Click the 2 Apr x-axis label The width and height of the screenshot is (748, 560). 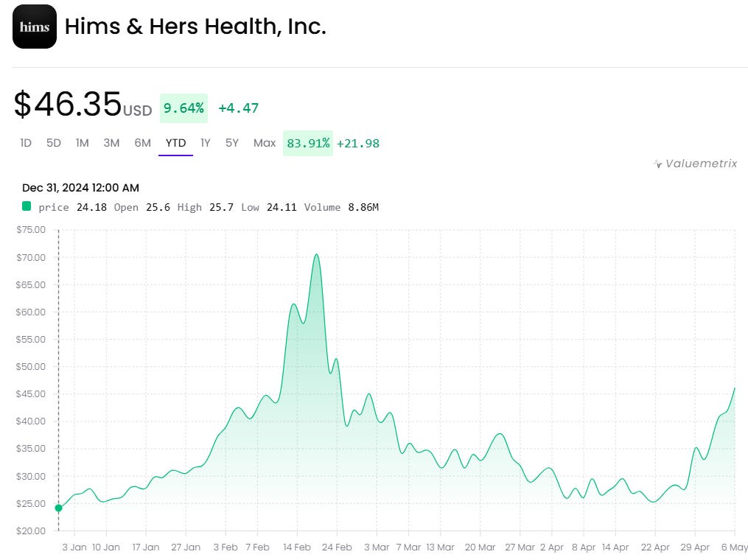[552, 547]
